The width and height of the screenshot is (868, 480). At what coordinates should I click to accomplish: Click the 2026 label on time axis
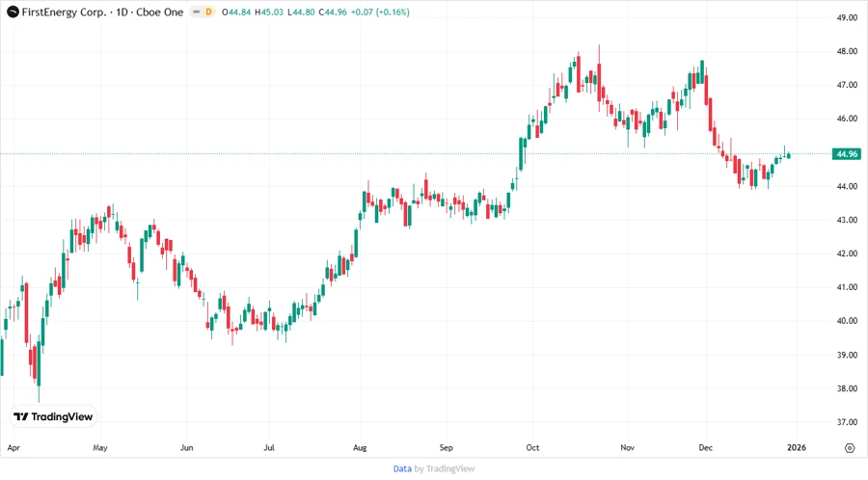(797, 448)
